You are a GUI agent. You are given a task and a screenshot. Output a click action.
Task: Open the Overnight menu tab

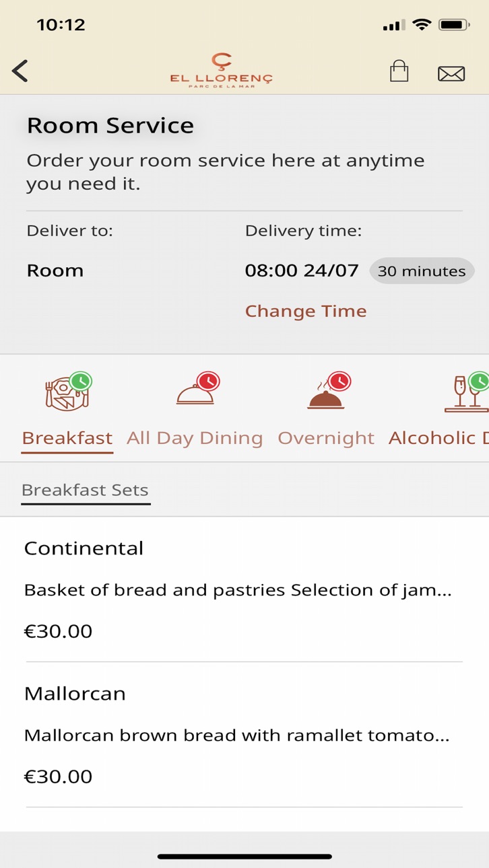326,438
